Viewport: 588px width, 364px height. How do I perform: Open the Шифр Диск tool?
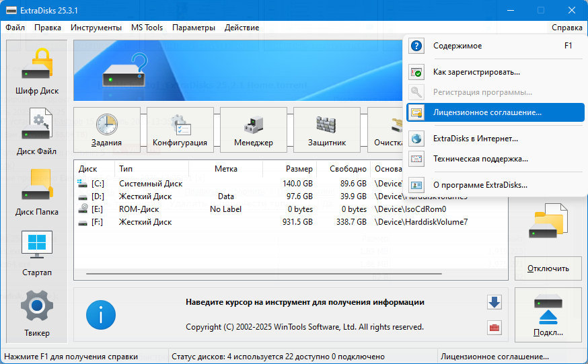(x=37, y=71)
